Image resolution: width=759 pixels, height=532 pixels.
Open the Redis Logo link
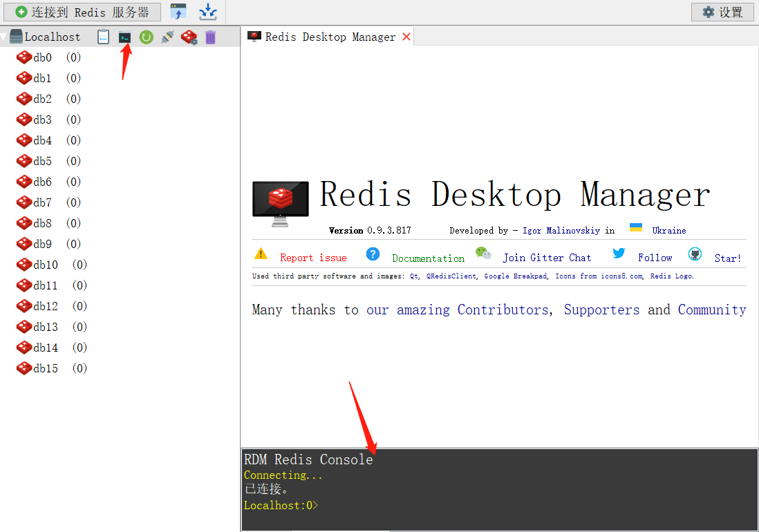coord(672,276)
